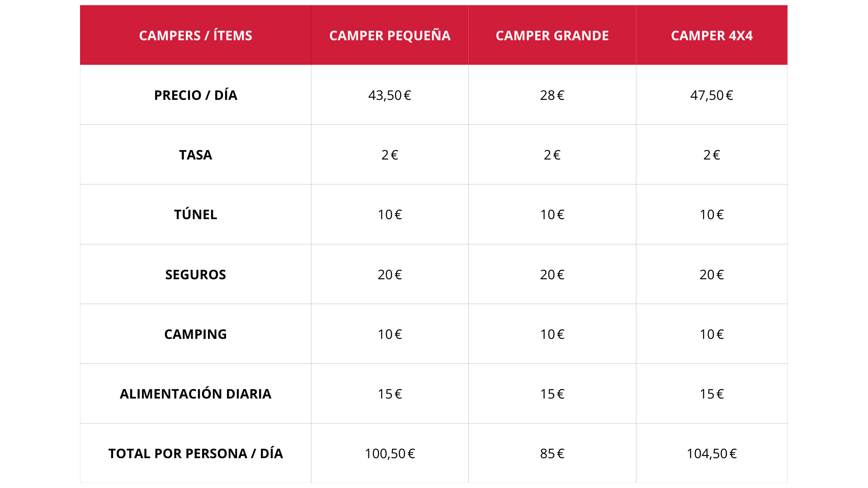Select the TOTAL POR PERSONA / DÍA label
This screenshot has height=488, width=868.
click(196, 453)
